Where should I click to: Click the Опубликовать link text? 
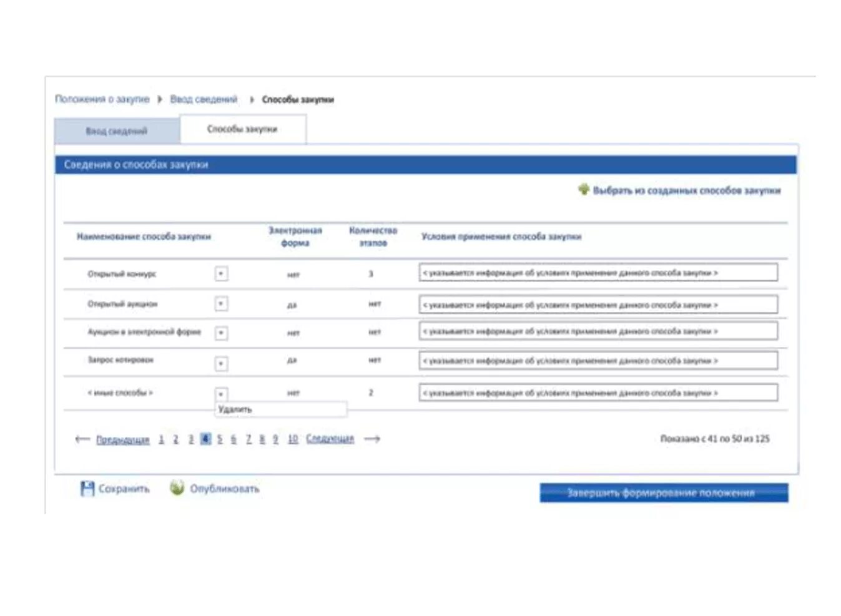tap(224, 489)
